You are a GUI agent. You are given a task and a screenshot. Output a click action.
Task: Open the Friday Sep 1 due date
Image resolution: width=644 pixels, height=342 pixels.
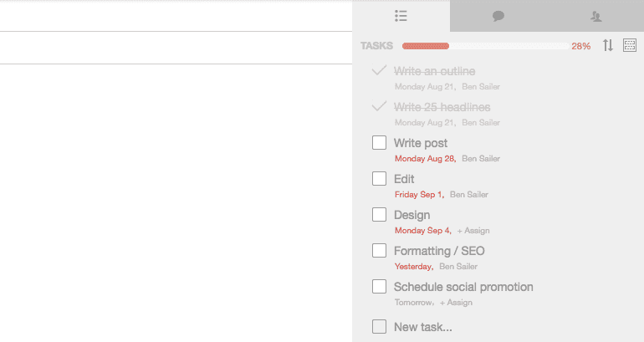[x=419, y=195]
